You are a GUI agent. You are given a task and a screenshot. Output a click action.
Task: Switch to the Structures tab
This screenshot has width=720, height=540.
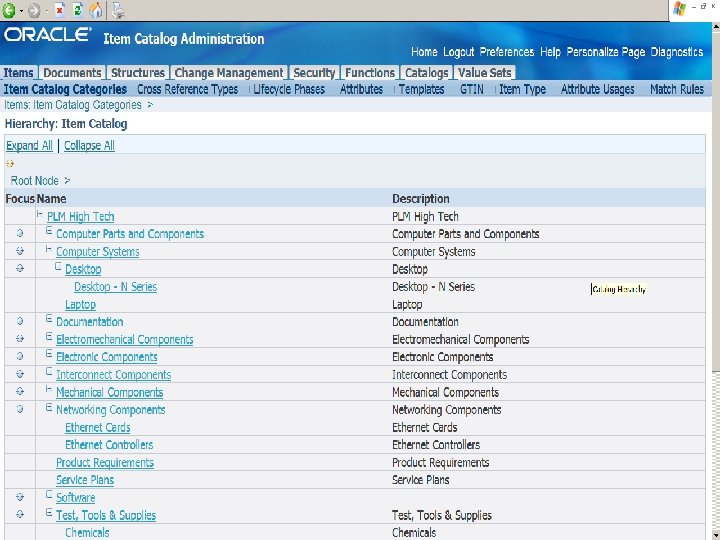click(x=138, y=73)
